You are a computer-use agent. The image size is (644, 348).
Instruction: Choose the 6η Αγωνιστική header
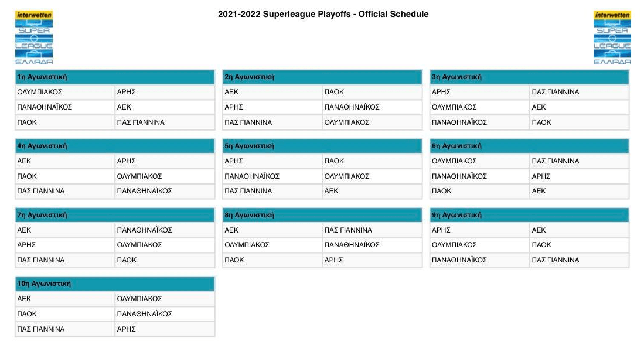coord(456,146)
